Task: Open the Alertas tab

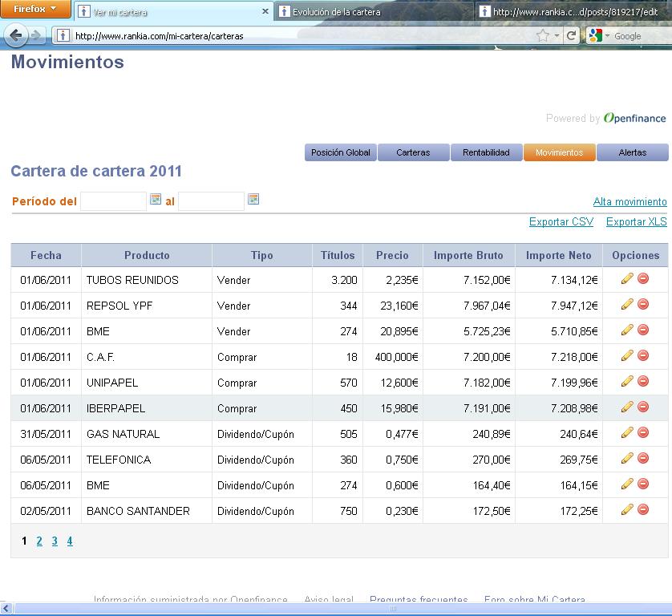Action: click(633, 152)
